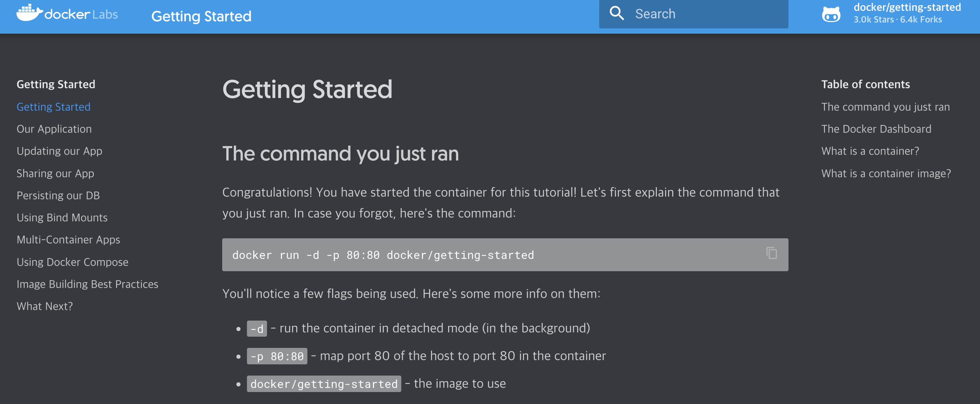This screenshot has height=404, width=980.
Task: Go to Updating our App section
Action: [59, 151]
